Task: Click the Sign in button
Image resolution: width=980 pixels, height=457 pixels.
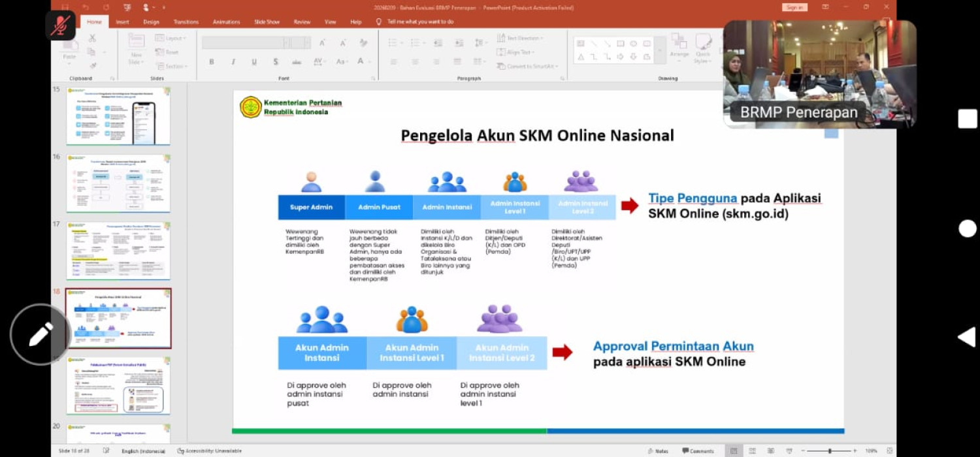Action: (794, 7)
